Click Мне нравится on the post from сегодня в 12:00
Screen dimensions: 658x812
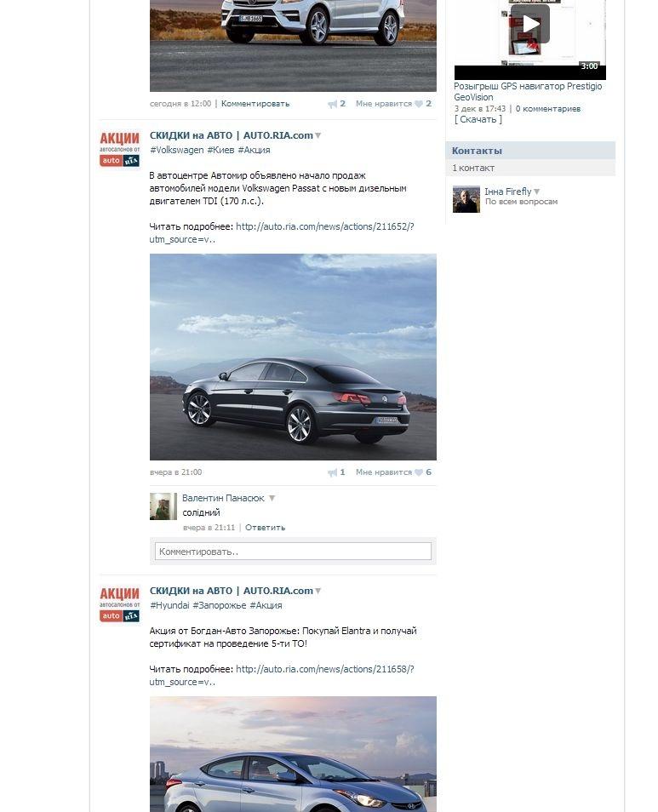click(x=384, y=104)
